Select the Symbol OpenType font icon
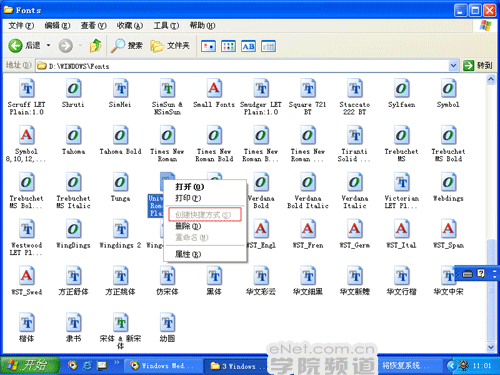Viewport: 500px width, 375px height. click(448, 89)
